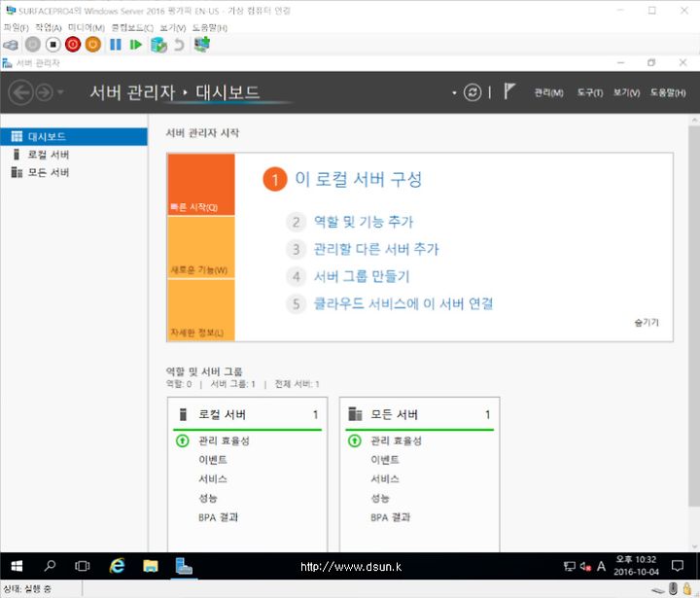Open Server Manager 관리(M) menu
The height and width of the screenshot is (598, 700).
pyautogui.click(x=548, y=92)
